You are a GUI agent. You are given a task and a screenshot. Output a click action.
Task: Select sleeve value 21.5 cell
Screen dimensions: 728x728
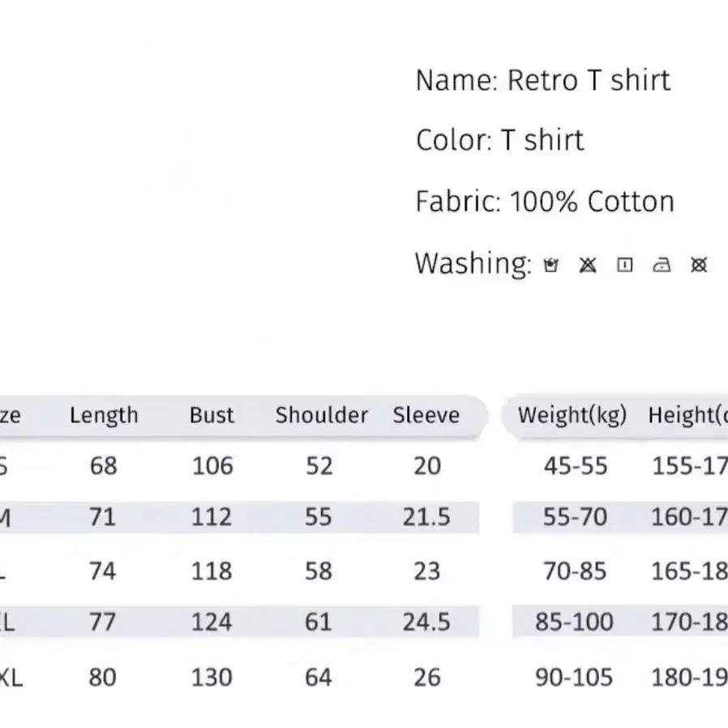[426, 516]
